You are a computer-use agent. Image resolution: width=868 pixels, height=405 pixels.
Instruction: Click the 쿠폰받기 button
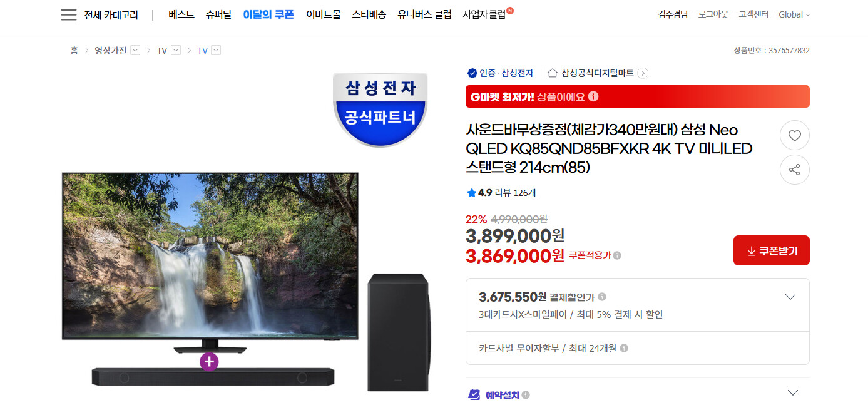click(772, 250)
